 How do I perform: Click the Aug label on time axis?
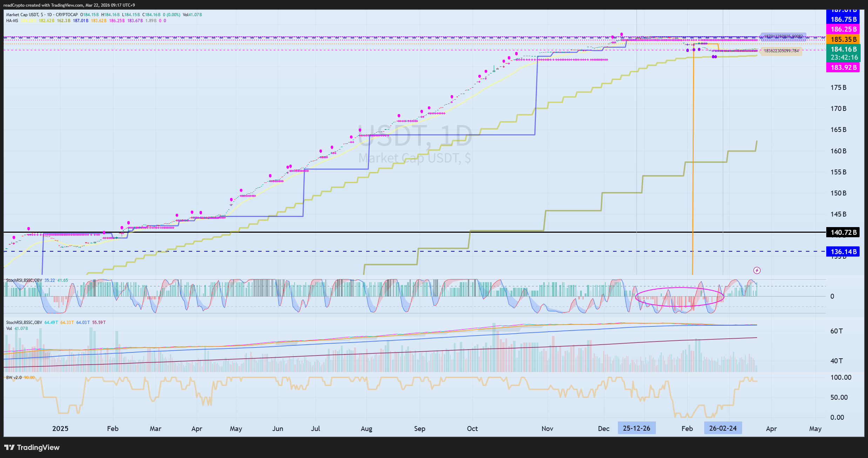pos(366,429)
